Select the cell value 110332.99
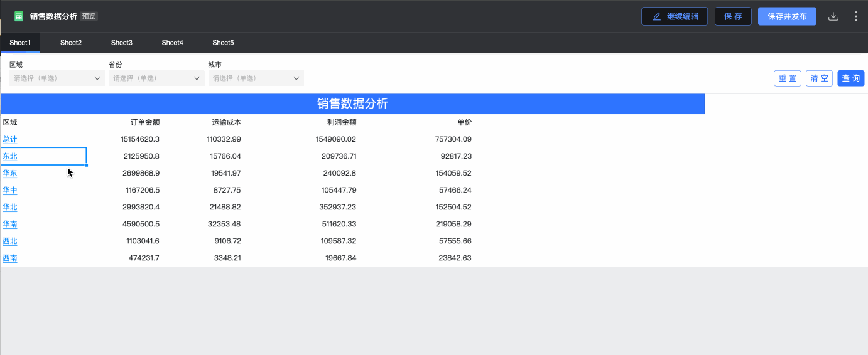868x355 pixels. (224, 139)
